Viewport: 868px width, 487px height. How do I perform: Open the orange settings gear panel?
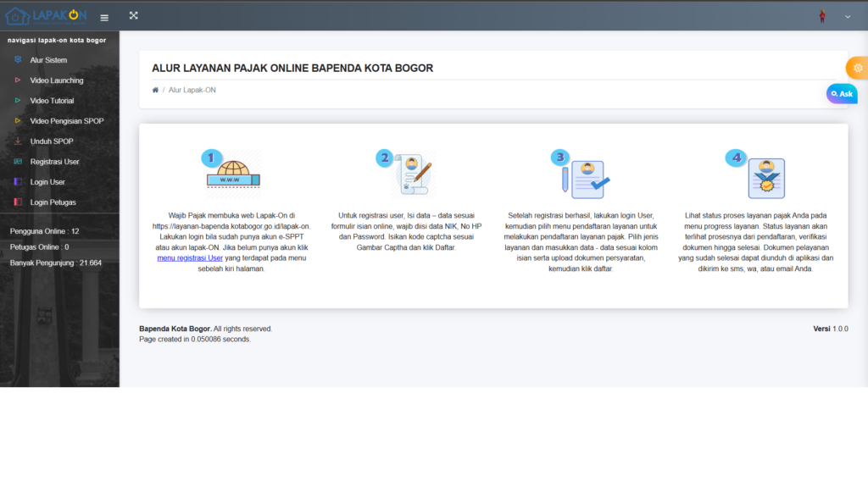pyautogui.click(x=857, y=68)
